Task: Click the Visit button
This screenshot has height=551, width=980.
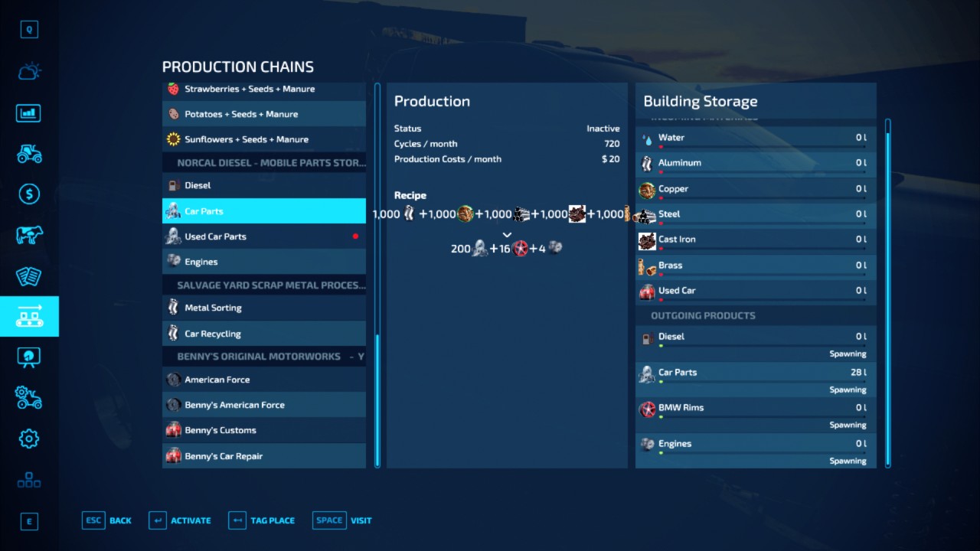Action: (x=343, y=520)
